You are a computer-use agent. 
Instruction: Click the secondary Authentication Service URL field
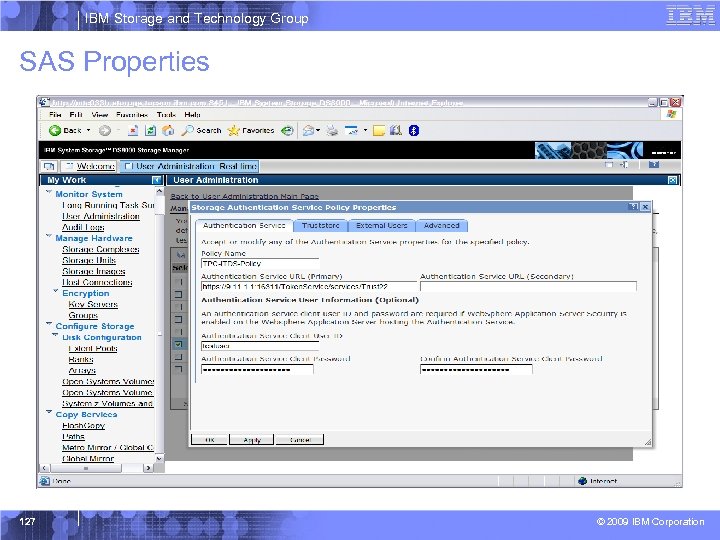coord(528,287)
